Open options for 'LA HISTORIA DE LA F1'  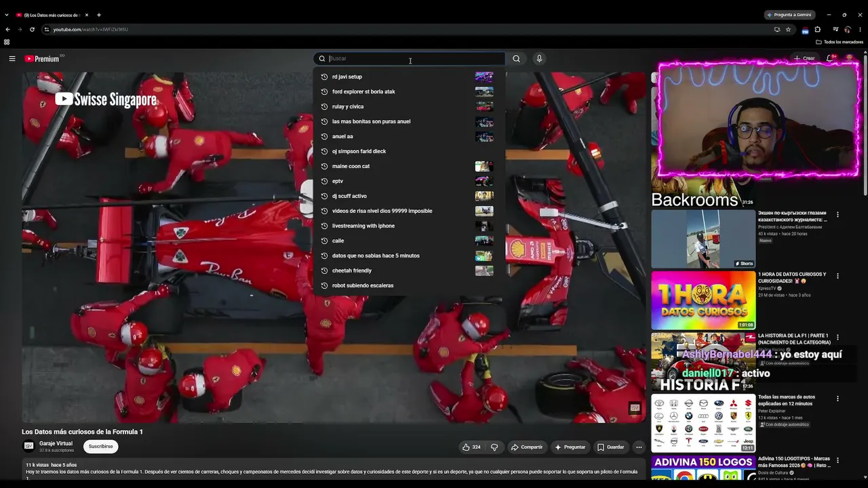[x=837, y=337]
